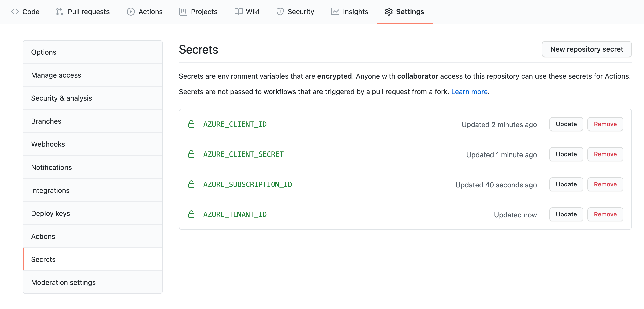Click the lock icon for AZURE_SUBSCRIPTION_ID
644x309 pixels.
point(191,184)
